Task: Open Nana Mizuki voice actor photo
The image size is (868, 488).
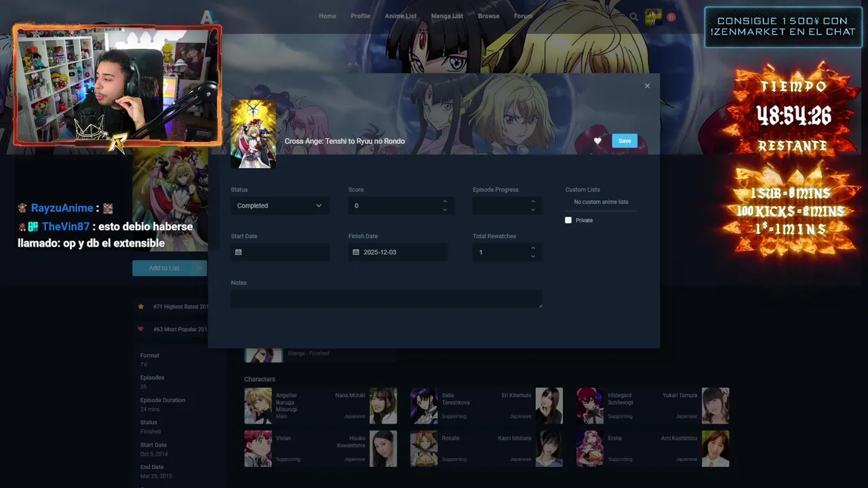Action: click(383, 405)
